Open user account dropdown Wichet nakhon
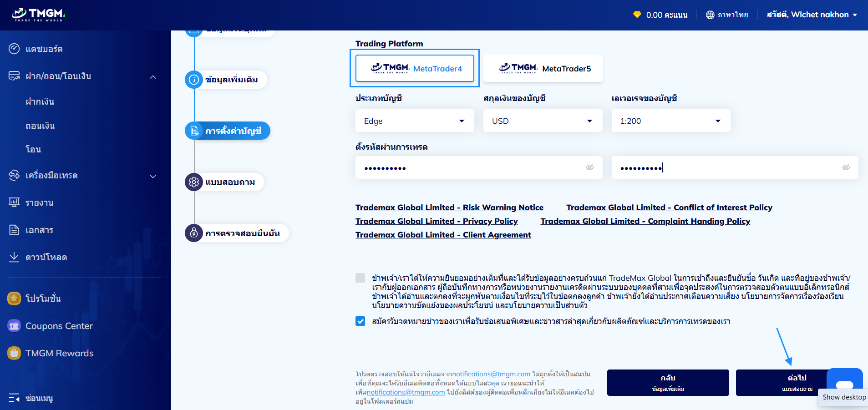Viewport: 868px width, 410px height. pyautogui.click(x=812, y=15)
